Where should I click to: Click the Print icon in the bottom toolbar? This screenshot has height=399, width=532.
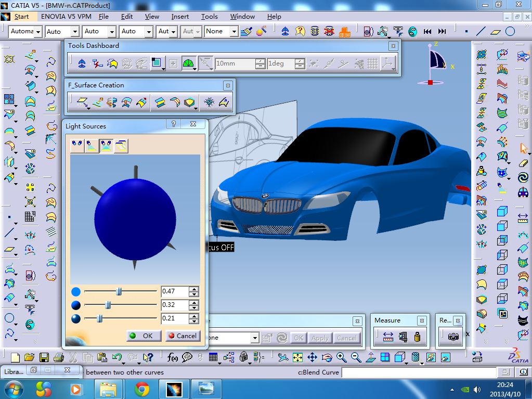click(59, 357)
